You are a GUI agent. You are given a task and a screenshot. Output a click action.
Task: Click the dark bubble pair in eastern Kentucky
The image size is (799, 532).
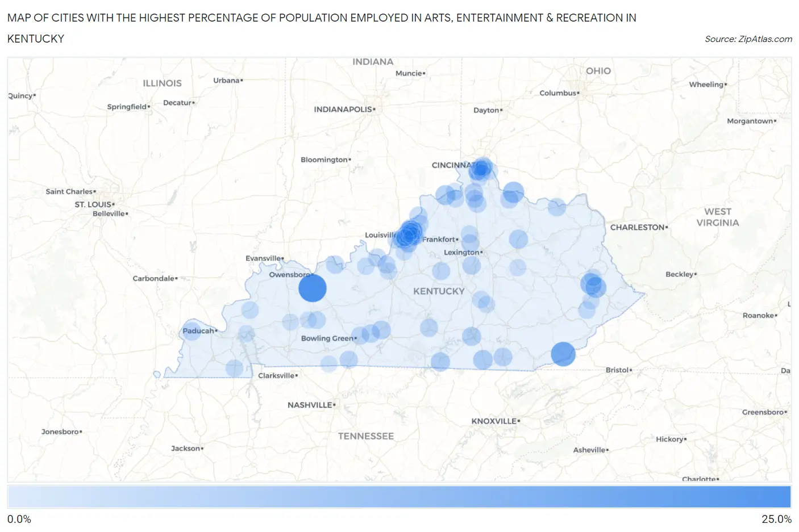(593, 285)
